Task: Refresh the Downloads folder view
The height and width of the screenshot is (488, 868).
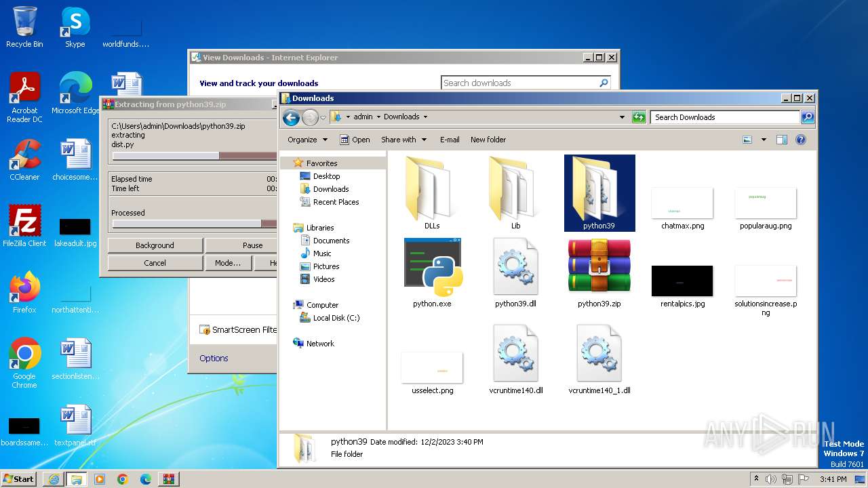Action: point(639,117)
